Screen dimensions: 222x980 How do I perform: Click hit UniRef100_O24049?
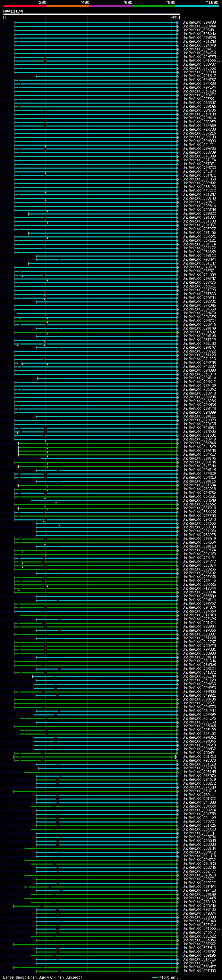click(199, 45)
